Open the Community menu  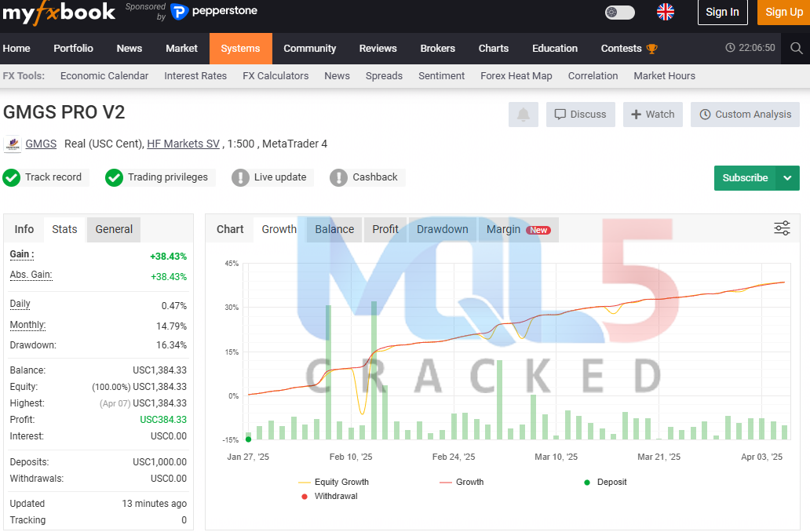click(x=309, y=49)
